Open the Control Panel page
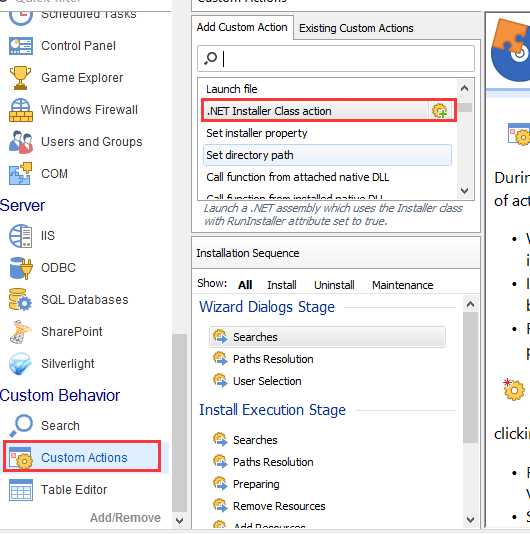This screenshot has height=534, width=530. tap(78, 46)
